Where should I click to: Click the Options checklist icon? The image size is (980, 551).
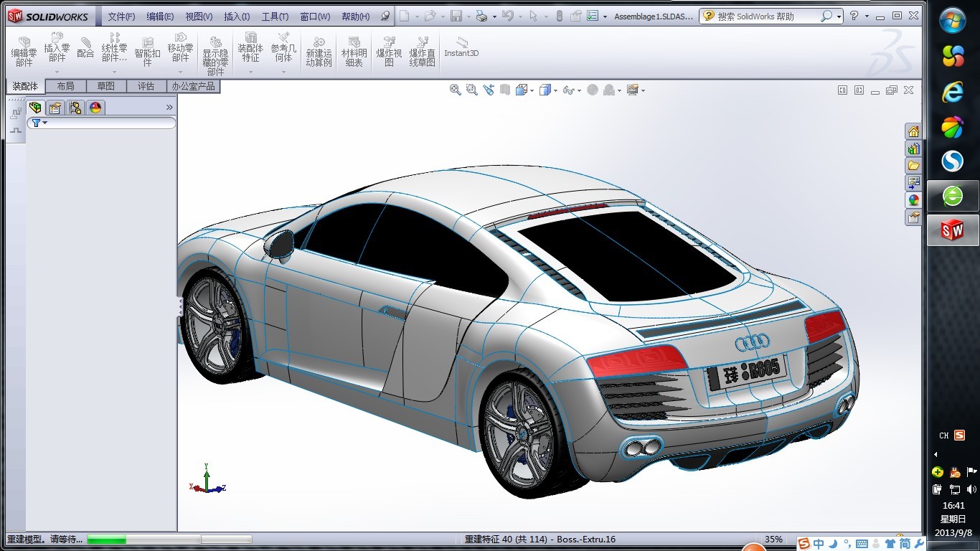(593, 16)
